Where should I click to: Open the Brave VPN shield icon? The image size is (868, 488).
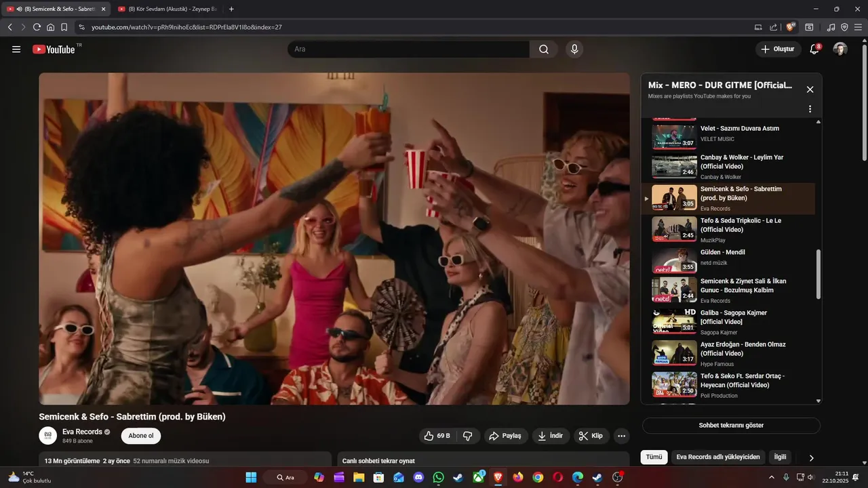click(844, 27)
